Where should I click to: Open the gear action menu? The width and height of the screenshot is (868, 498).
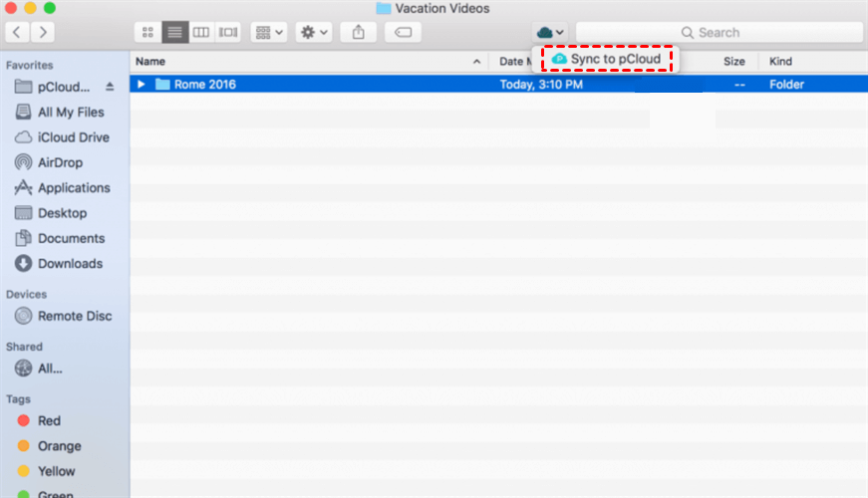click(x=314, y=33)
